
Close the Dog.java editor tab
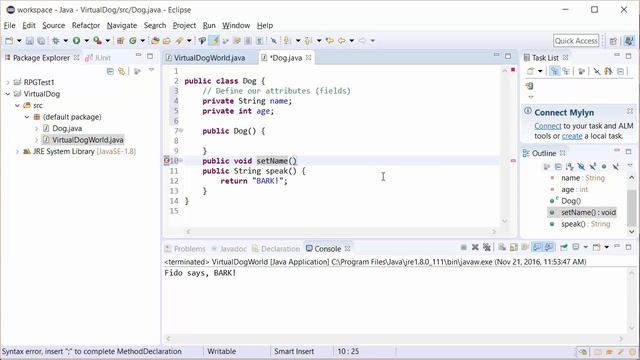pos(309,58)
